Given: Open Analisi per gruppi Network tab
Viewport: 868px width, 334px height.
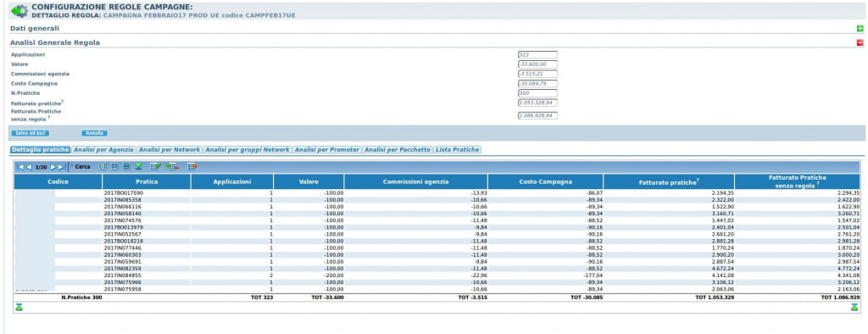Looking at the screenshot, I should (x=248, y=149).
